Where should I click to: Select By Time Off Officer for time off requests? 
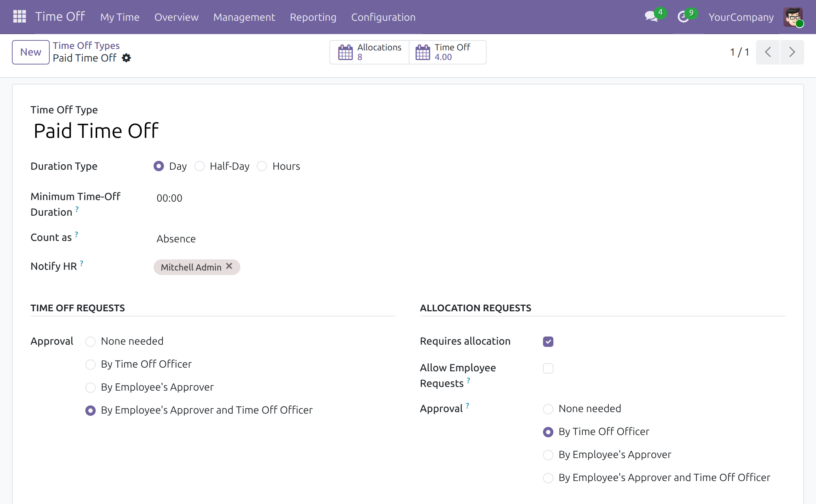pos(91,364)
